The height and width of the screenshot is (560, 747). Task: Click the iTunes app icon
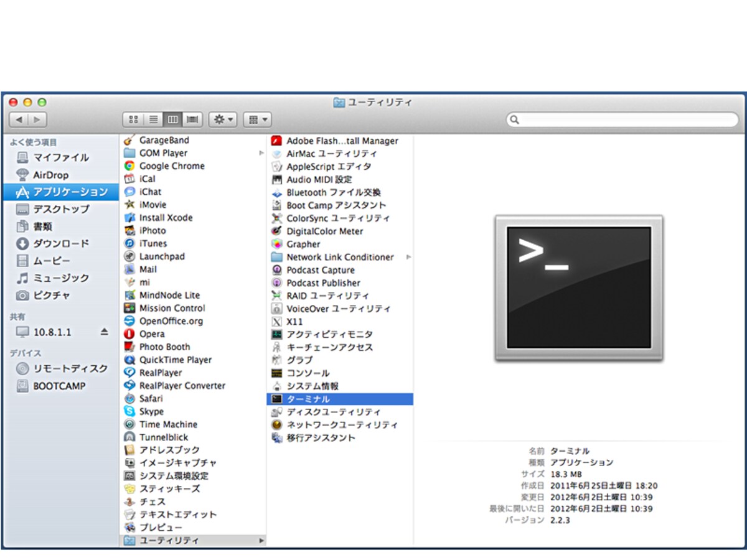point(129,243)
